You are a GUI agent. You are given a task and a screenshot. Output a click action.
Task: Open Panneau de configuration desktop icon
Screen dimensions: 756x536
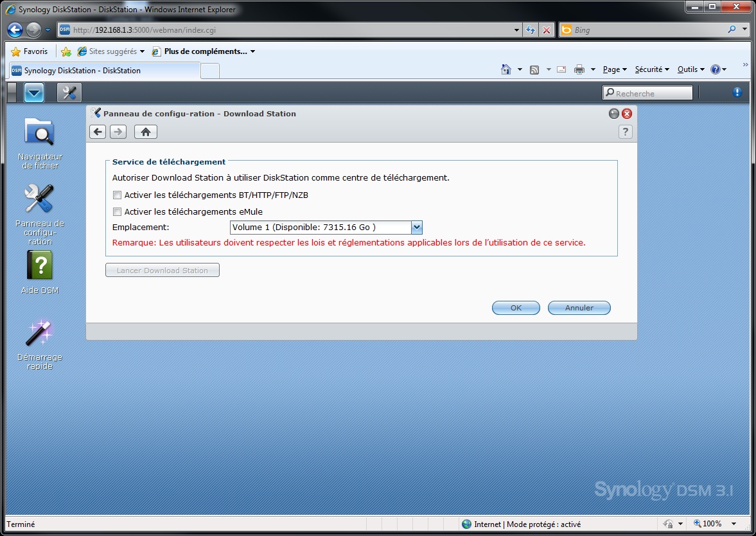[40, 214]
